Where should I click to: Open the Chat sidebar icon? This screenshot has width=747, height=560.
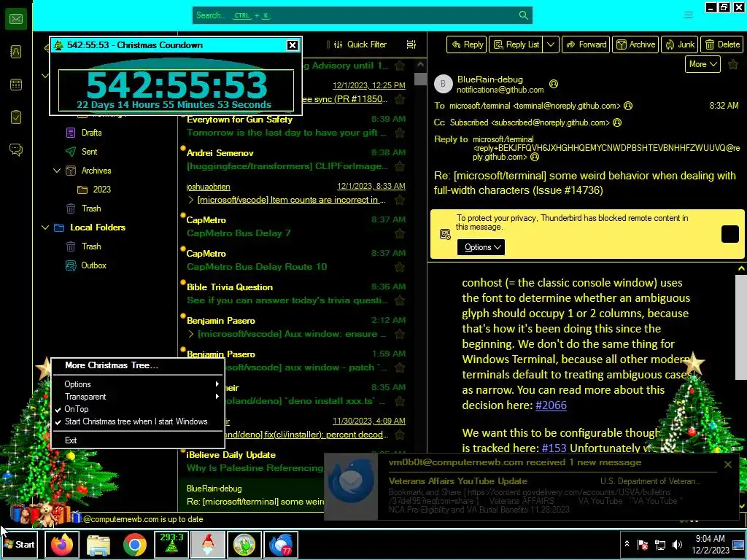[16, 150]
